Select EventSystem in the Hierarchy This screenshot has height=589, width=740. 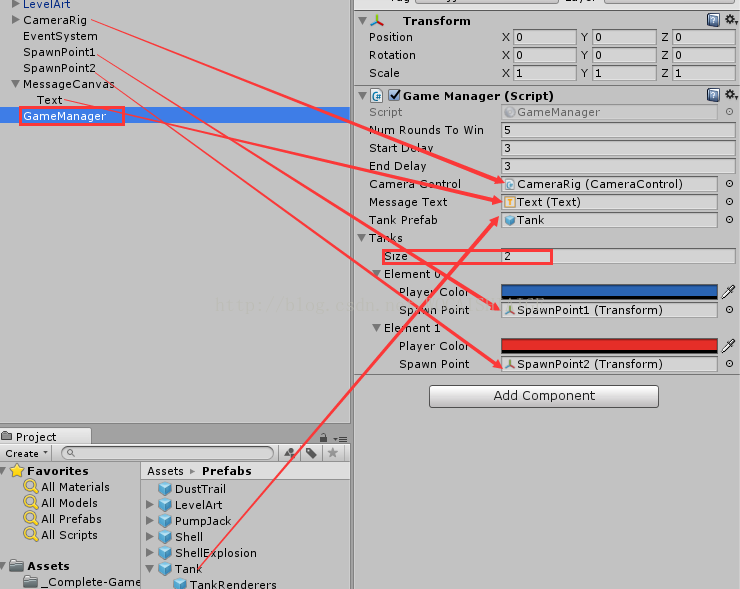pos(60,36)
